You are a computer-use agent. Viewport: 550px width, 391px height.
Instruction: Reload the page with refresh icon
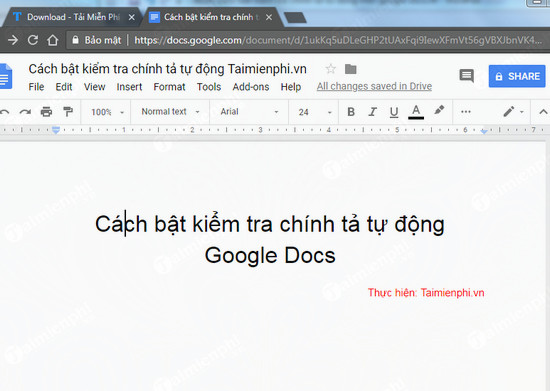tap(33, 40)
